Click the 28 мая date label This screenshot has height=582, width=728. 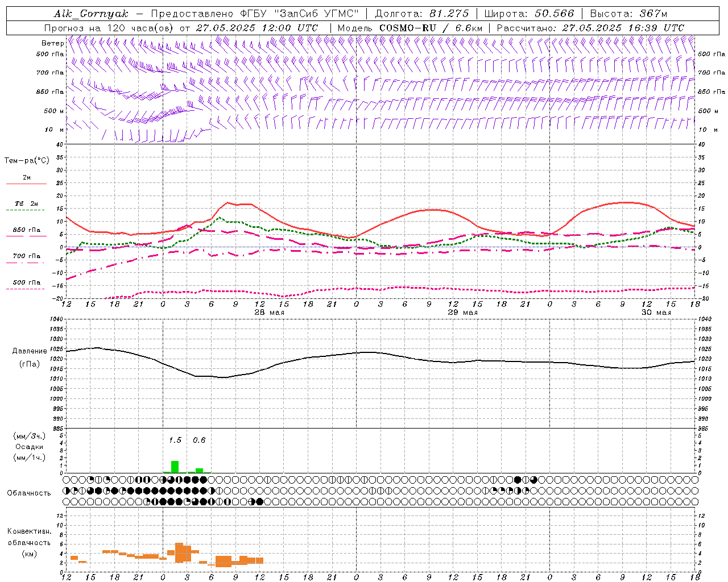(270, 313)
